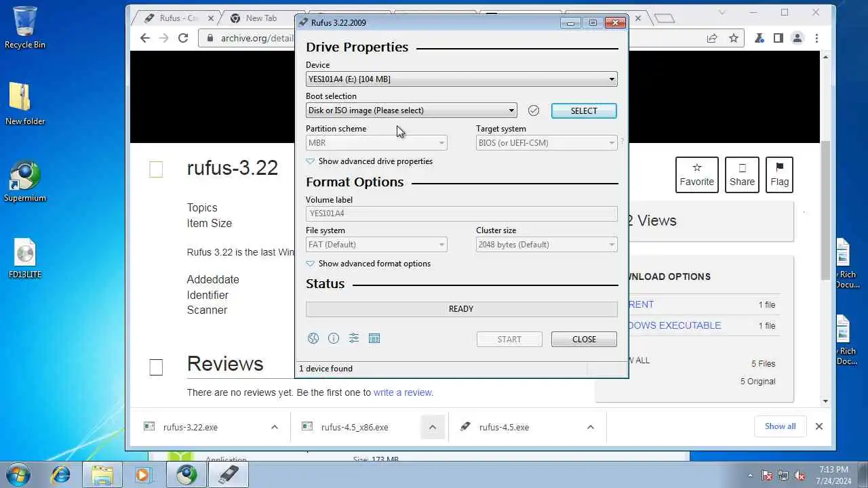Click browser share page icon
This screenshot has width=868, height=488.
pyautogui.click(x=712, y=39)
